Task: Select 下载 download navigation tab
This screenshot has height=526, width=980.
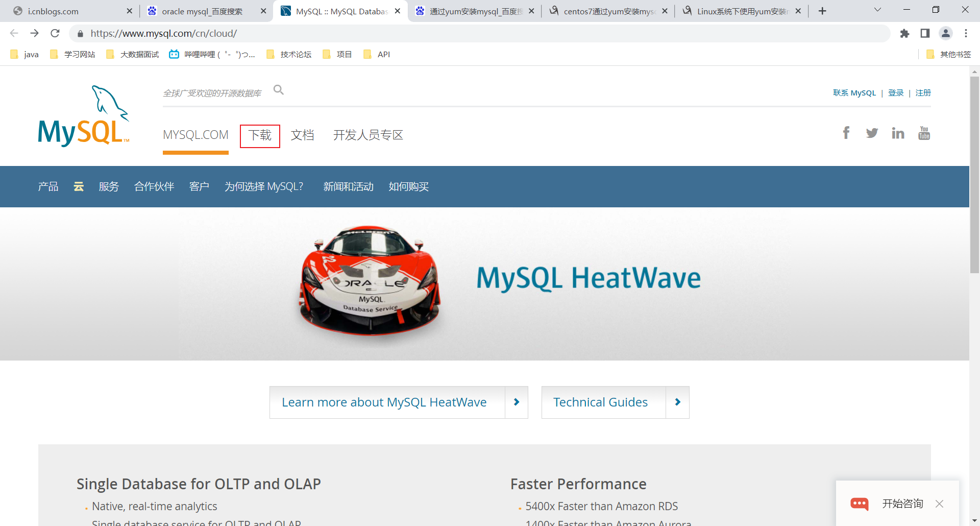Action: 260,135
